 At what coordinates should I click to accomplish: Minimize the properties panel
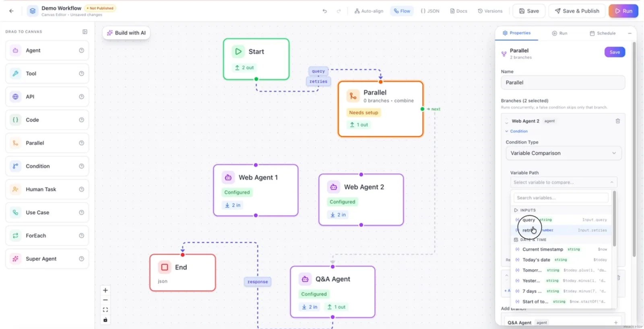630,33
